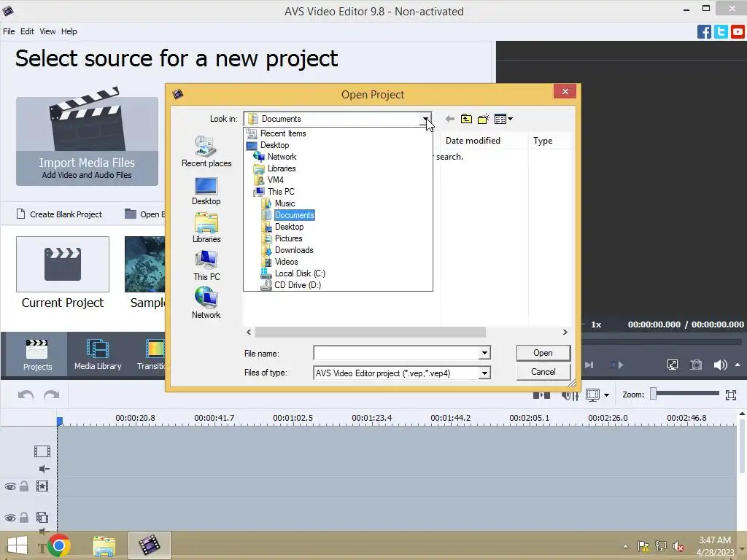Open the File menu
Screen dimensions: 747x560
point(9,31)
